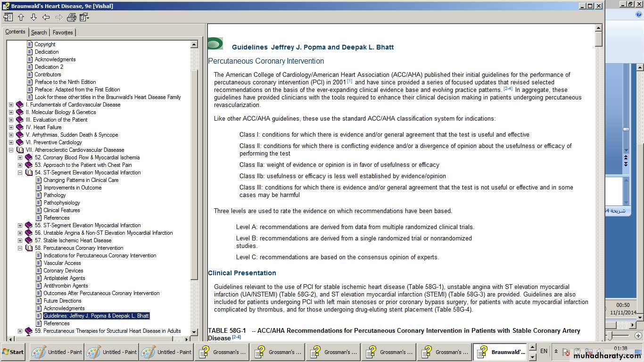Click the EN language indicator in taskbar
Viewport: 644px width, 362px height.
point(544,351)
